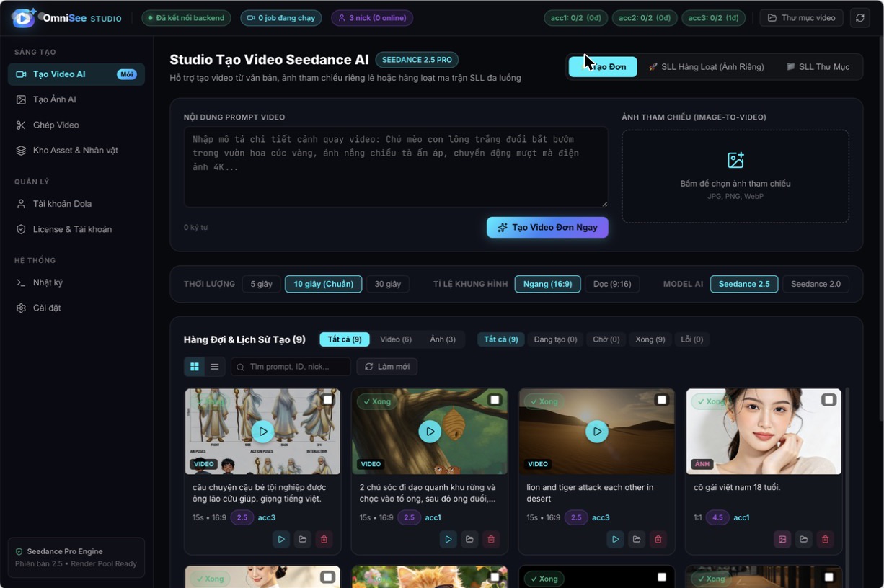Play thumbnail of the squirrels beehive video
Screen dimensions: 884x588
[x=430, y=432]
